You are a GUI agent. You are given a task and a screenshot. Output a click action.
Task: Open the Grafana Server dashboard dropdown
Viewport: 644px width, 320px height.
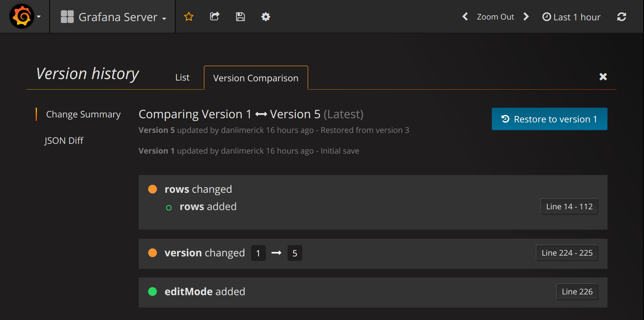(x=113, y=17)
